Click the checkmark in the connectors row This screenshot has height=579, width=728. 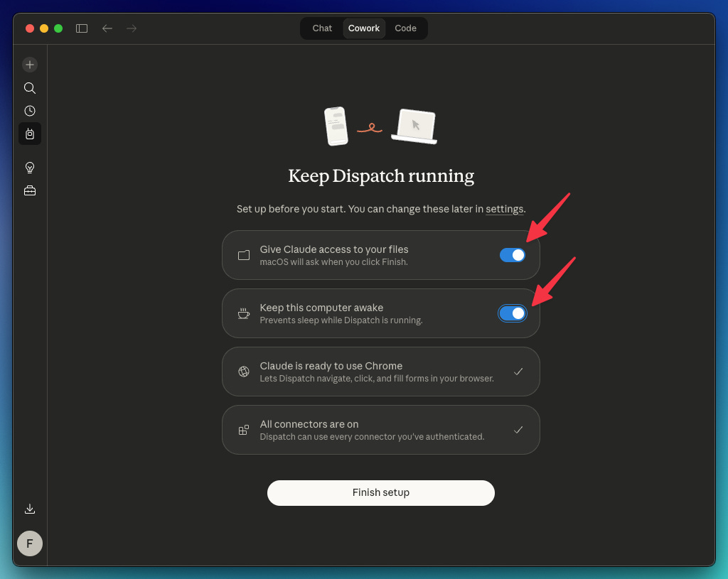tap(518, 430)
